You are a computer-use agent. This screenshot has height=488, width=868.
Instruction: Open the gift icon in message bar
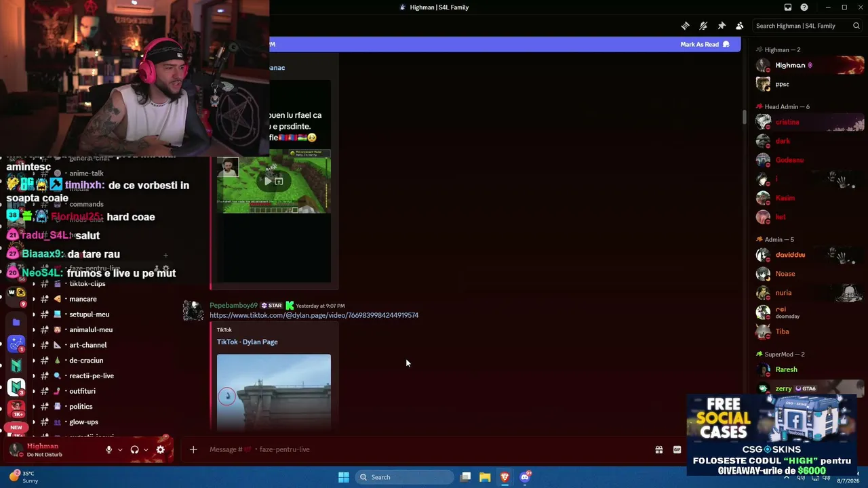click(x=658, y=449)
